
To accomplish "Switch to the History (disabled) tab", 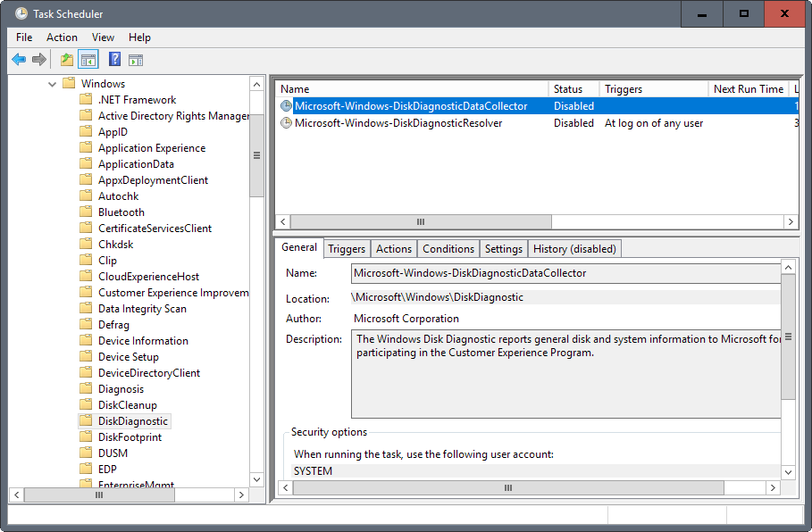I will point(574,249).
